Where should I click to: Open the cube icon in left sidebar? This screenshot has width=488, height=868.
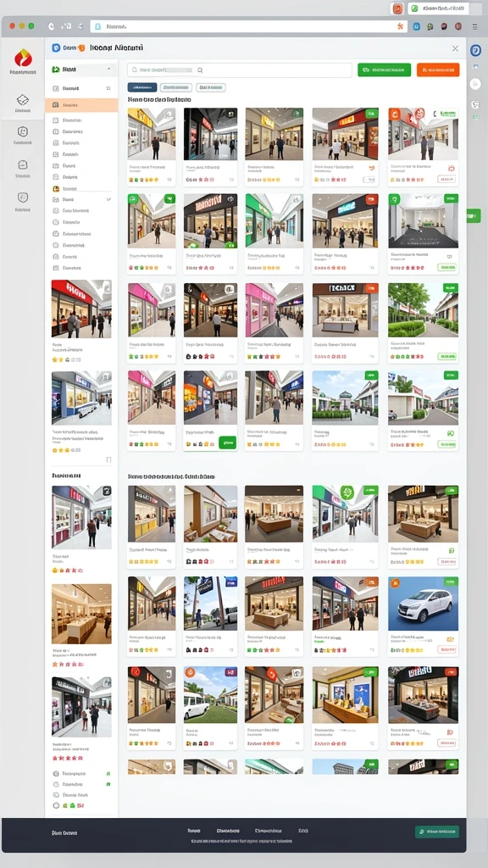click(x=23, y=100)
